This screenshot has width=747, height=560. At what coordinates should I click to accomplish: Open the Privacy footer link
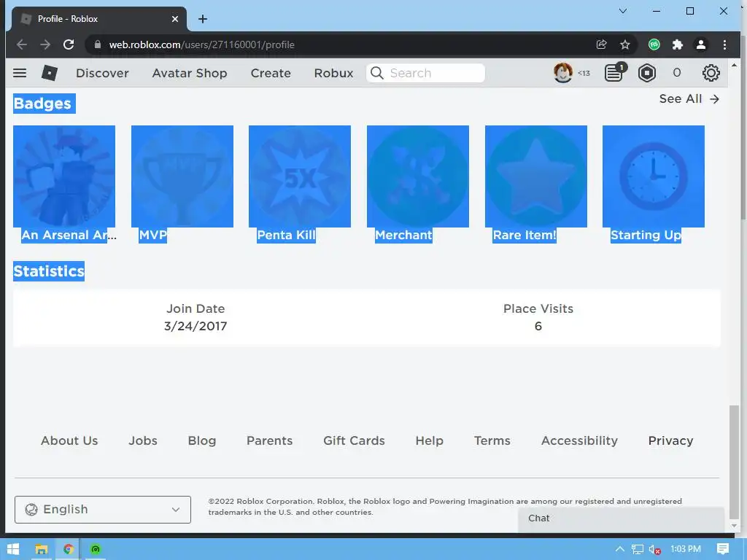point(671,440)
